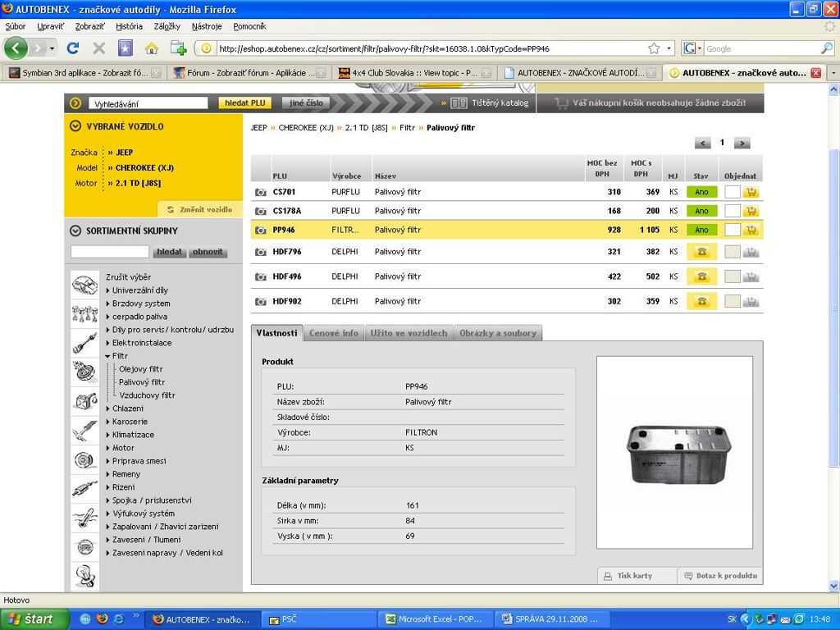Screen dimensions: 840x630
Task: Add CS178A to cart
Action: pyautogui.click(x=751, y=211)
